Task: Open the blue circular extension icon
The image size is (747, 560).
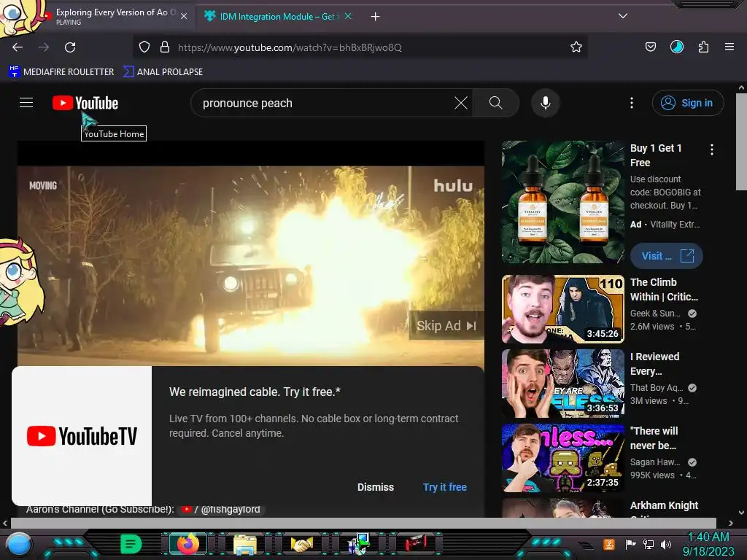Action: point(676,47)
